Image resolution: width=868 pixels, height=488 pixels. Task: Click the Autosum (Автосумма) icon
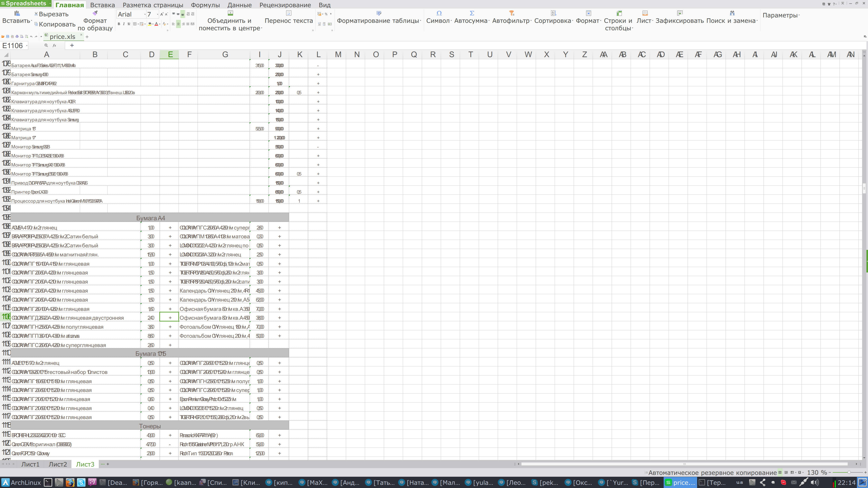point(472,13)
